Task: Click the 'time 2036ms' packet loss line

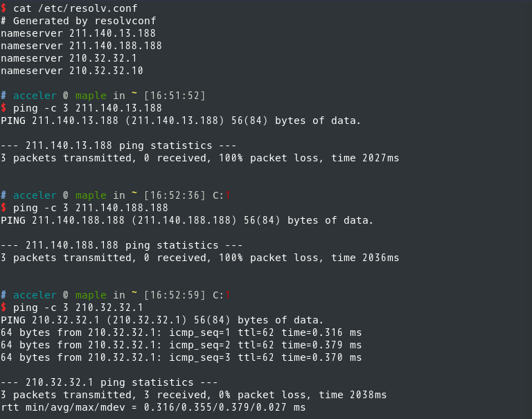Action: click(x=199, y=258)
